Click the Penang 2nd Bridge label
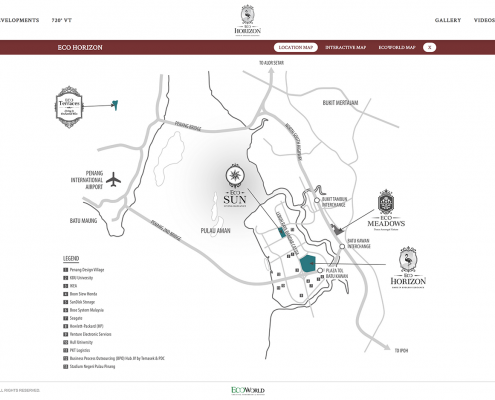This screenshot has width=495, height=400. coord(166,230)
